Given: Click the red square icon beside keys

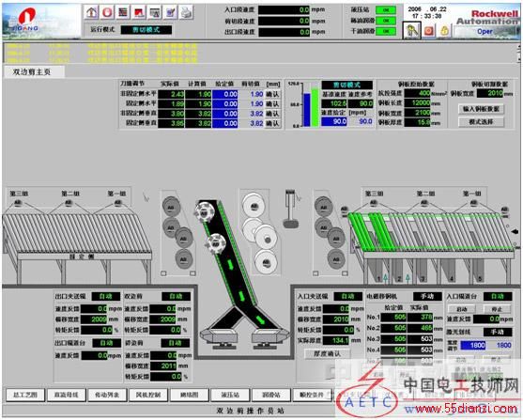Looking at the screenshot, I should pyautogui.click(x=428, y=31).
